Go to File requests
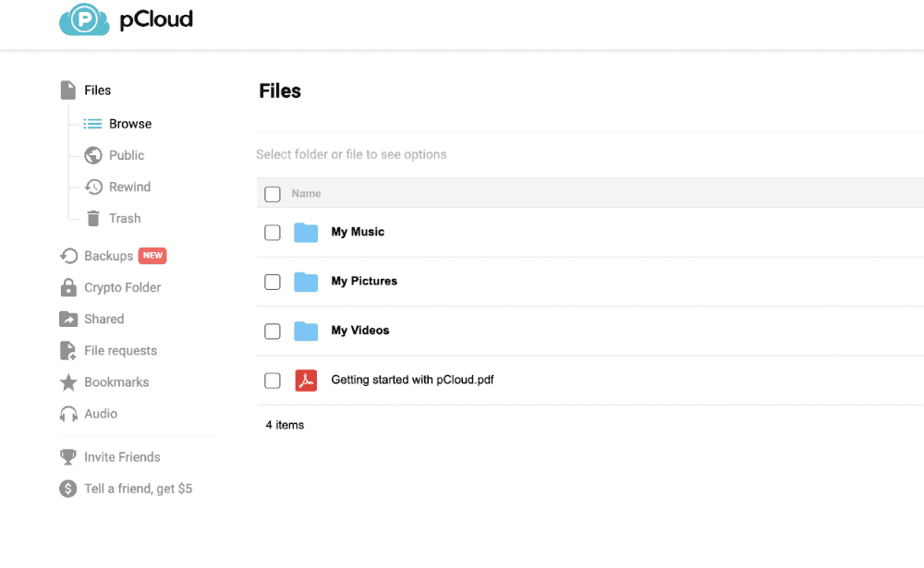 (x=120, y=351)
